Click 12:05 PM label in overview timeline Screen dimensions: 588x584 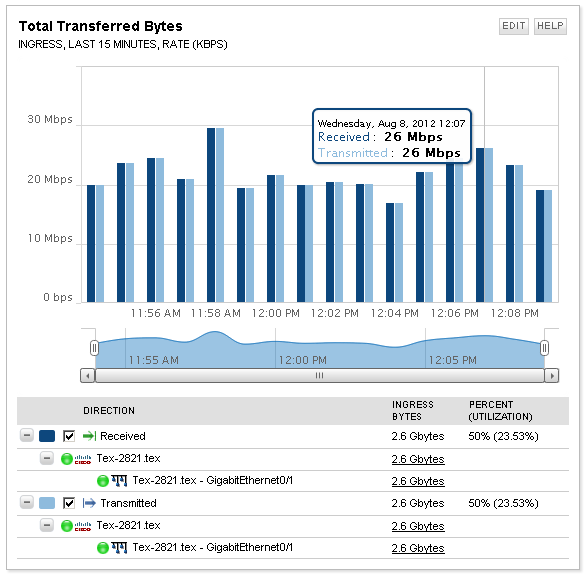click(452, 360)
